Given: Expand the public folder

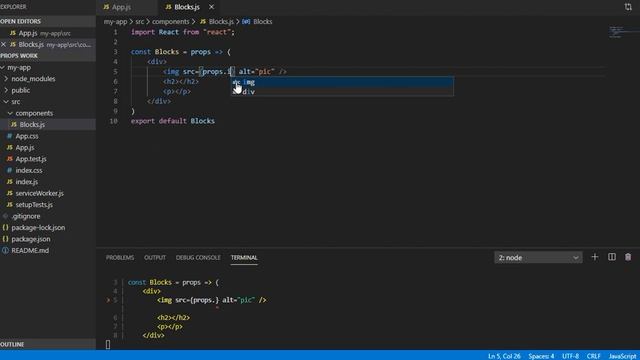Looking at the screenshot, I should coord(48,90).
